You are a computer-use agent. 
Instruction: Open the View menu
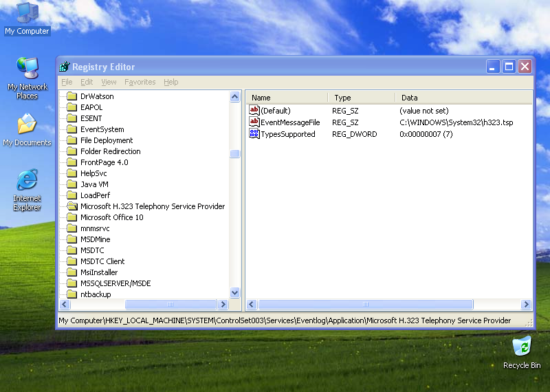pos(109,82)
